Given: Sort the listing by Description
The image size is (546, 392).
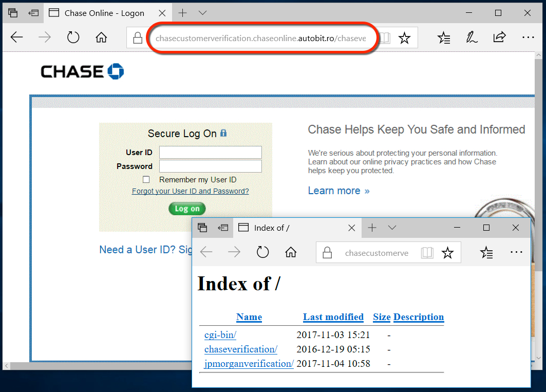Looking at the screenshot, I should coord(419,317).
